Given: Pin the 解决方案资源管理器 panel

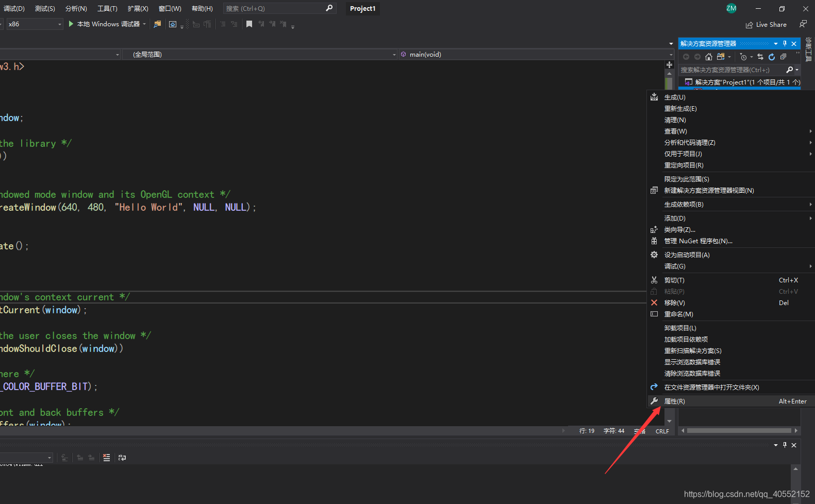Looking at the screenshot, I should (785, 43).
